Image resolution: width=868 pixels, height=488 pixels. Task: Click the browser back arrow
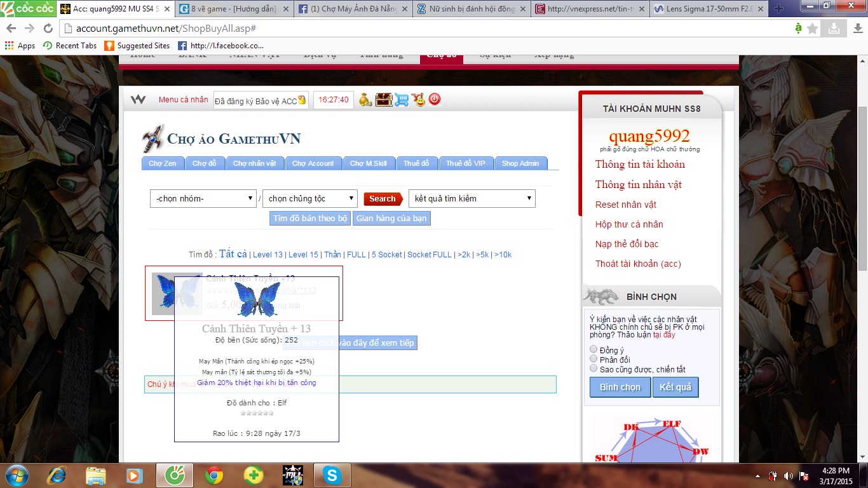11,29
